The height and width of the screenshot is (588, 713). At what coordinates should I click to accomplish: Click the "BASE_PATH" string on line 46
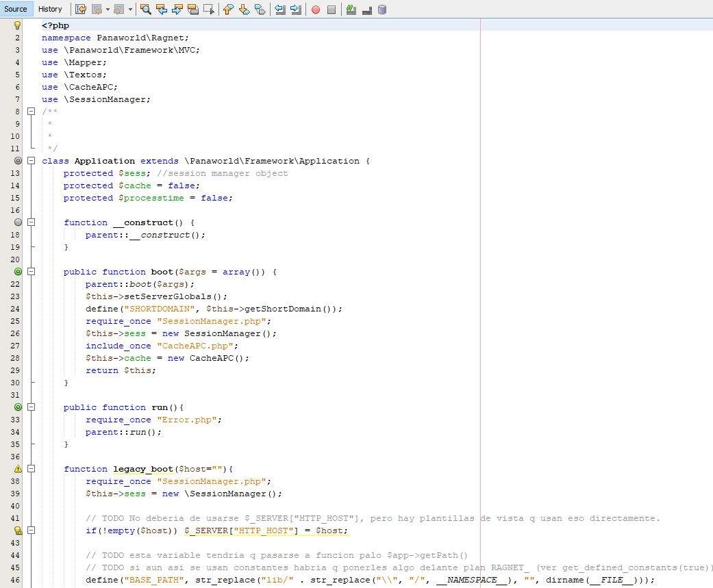pyautogui.click(x=153, y=580)
